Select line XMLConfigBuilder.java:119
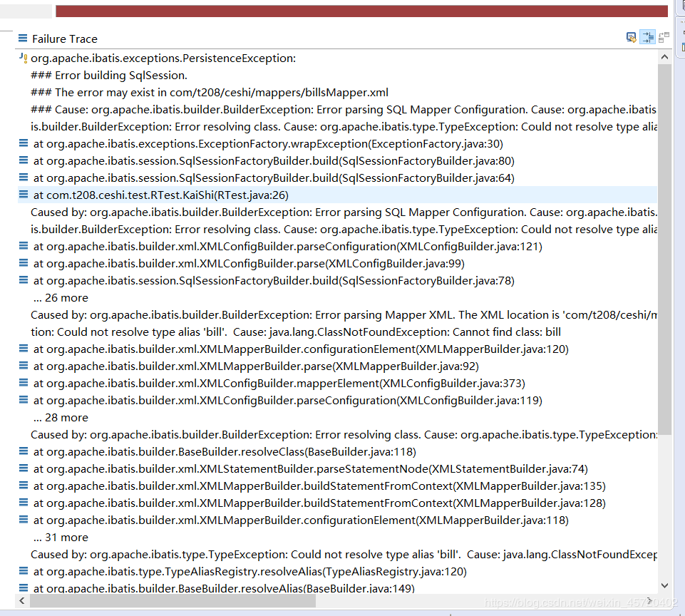This screenshot has width=685, height=616. [288, 400]
